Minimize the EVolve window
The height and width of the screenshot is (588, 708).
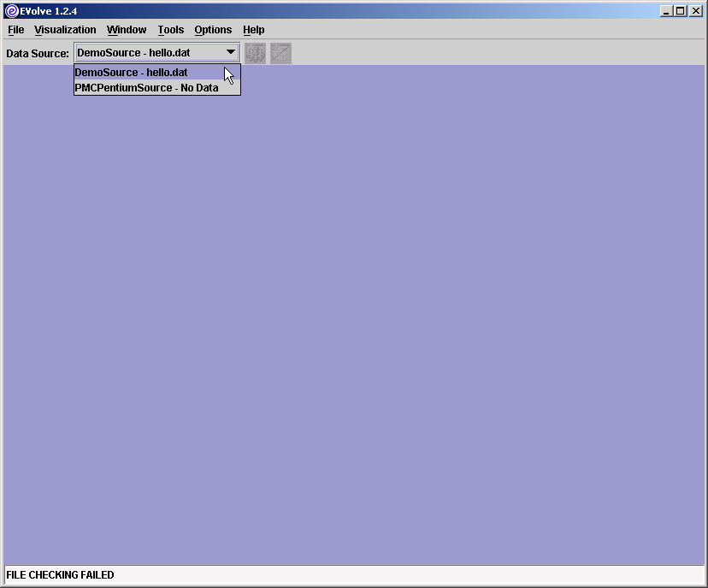(x=666, y=11)
